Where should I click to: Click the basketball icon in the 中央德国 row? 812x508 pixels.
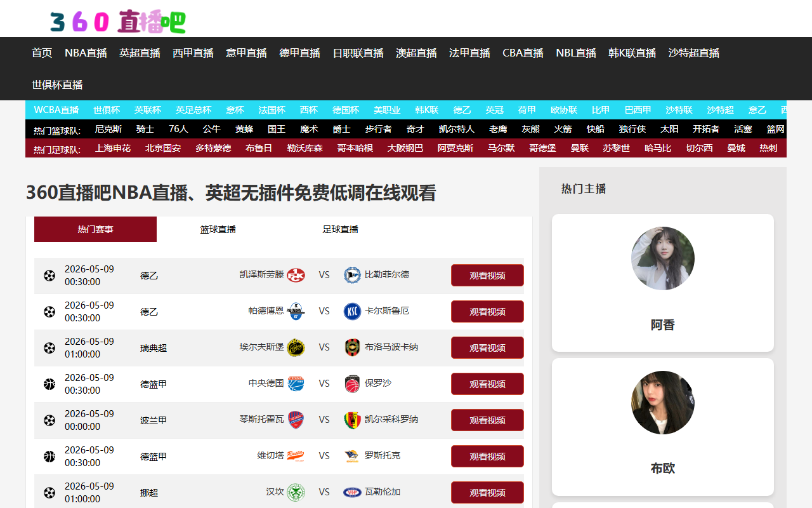(x=49, y=384)
